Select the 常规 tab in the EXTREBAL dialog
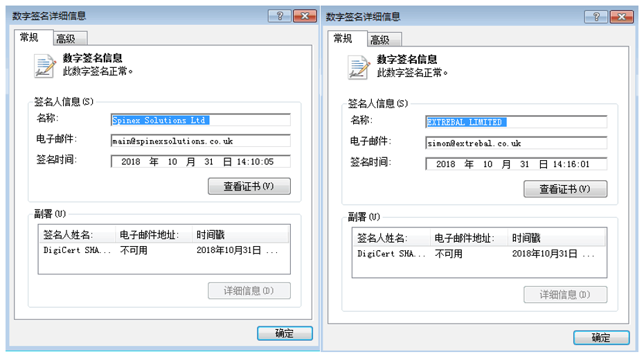 [x=348, y=39]
